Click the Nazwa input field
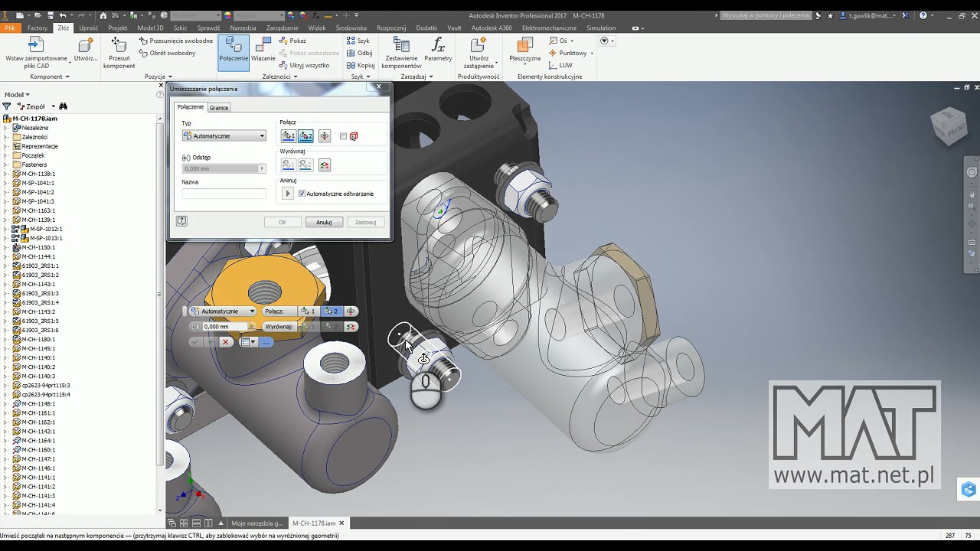The image size is (980, 551). click(x=224, y=194)
